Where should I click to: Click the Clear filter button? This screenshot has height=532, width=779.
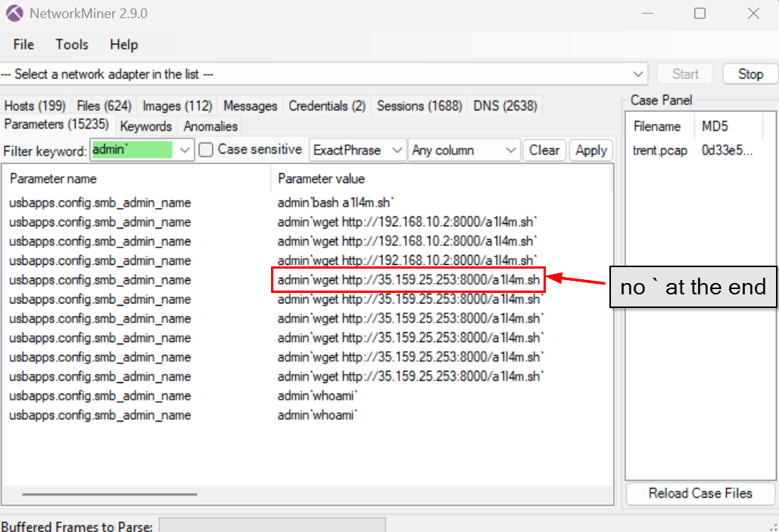point(544,150)
